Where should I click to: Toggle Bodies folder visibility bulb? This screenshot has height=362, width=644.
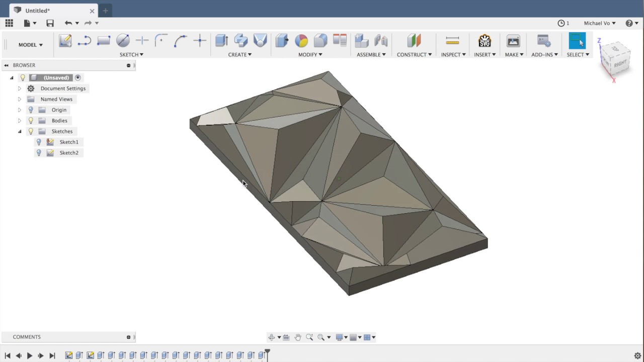(31, 120)
